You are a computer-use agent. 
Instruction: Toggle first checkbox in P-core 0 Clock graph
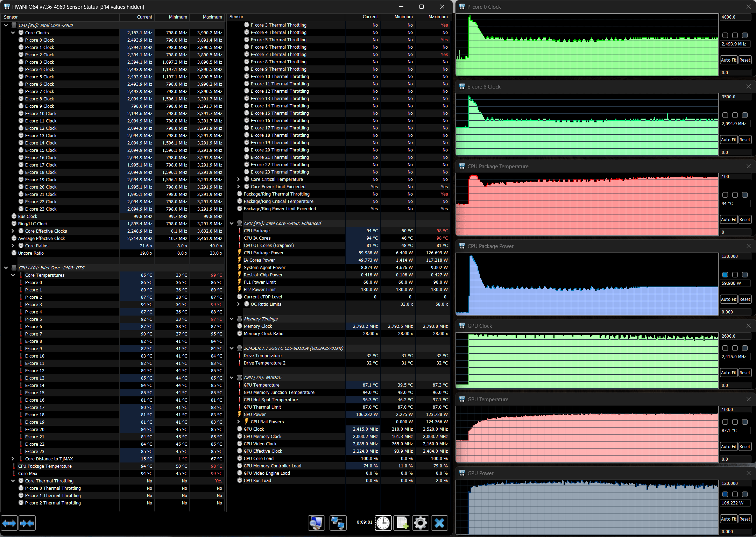[x=725, y=35]
